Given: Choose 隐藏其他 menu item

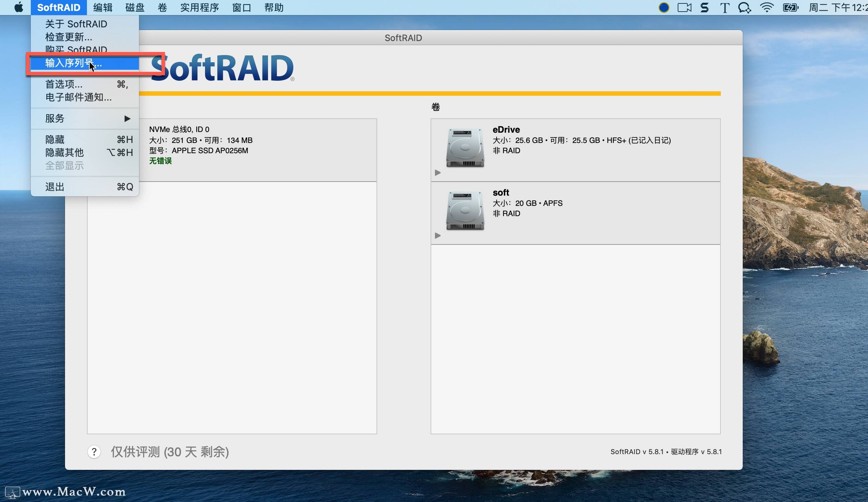Looking at the screenshot, I should [85, 153].
